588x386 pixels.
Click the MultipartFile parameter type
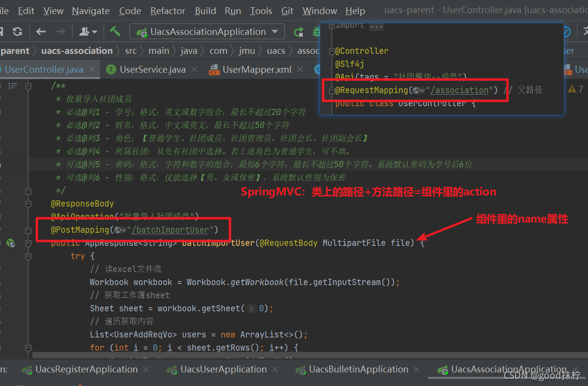click(x=354, y=243)
